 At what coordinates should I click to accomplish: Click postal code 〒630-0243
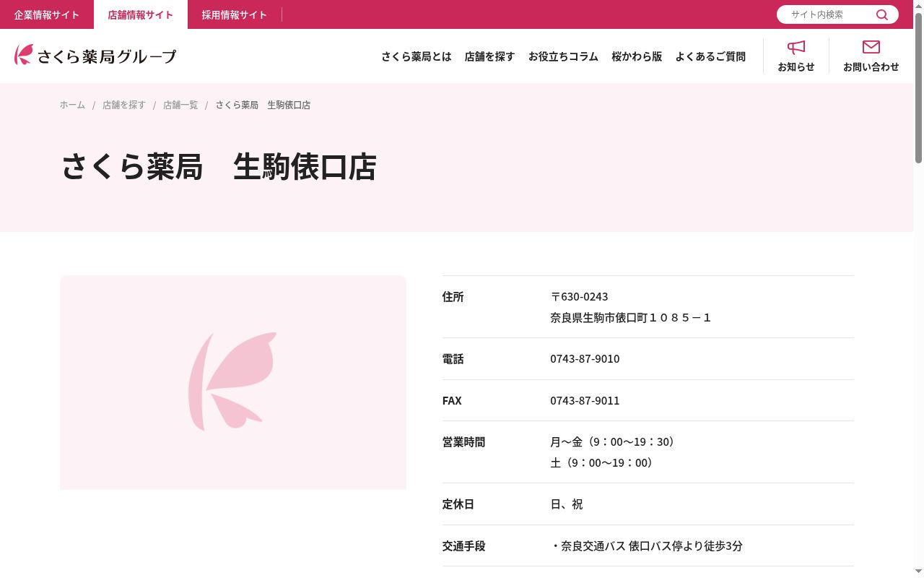click(x=579, y=297)
